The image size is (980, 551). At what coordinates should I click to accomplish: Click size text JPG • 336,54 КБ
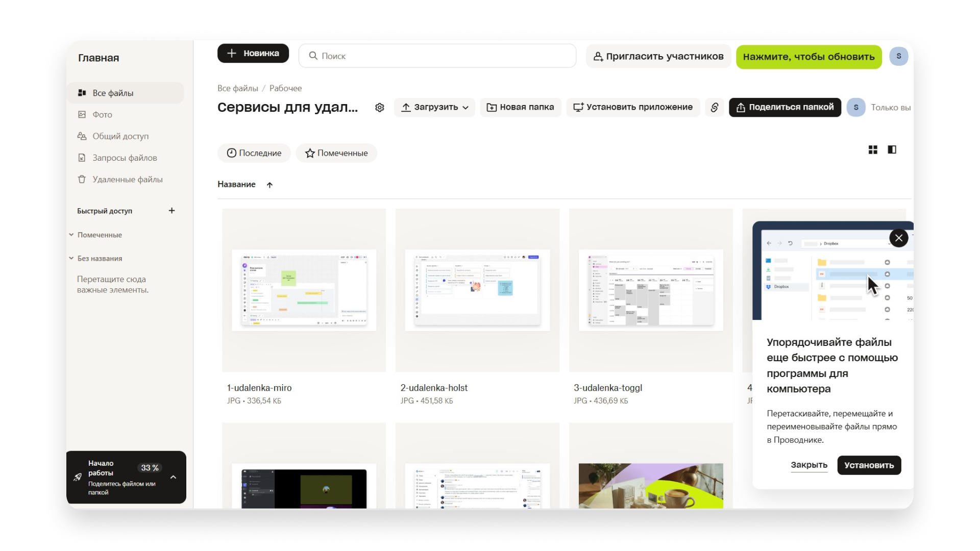[254, 401]
